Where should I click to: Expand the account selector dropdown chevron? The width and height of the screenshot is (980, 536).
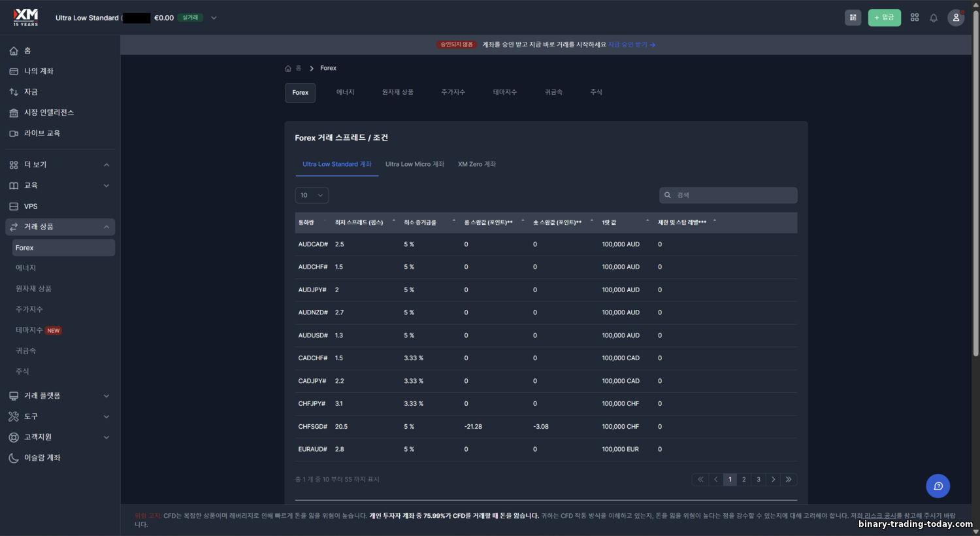point(214,18)
